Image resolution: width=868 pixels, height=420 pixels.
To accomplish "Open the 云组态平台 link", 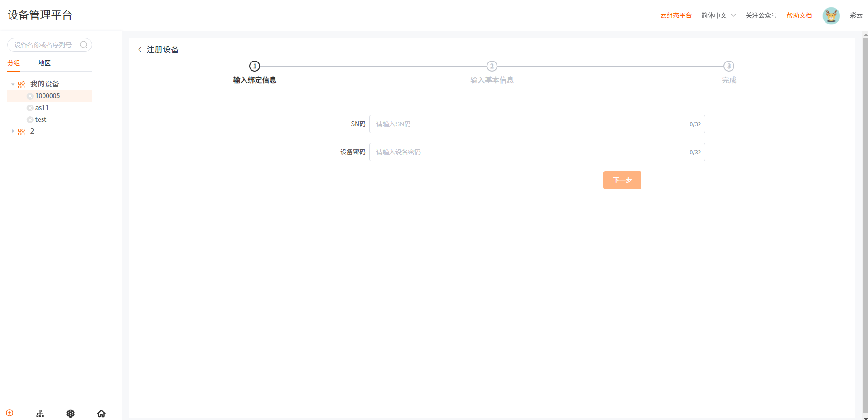I will click(x=676, y=15).
